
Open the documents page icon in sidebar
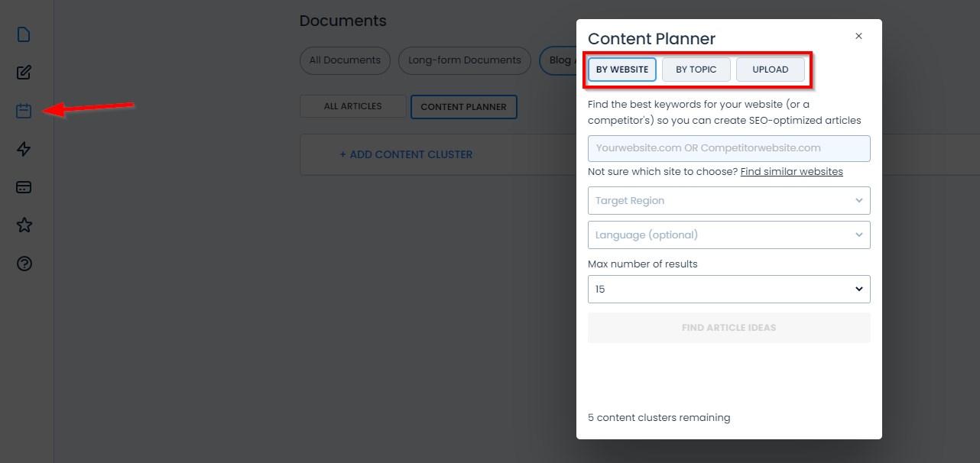point(24,34)
